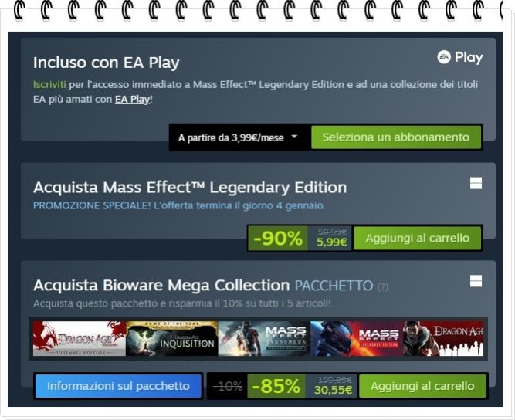
Task: Select the Dragon Age II thumbnail
Action: [x=443, y=339]
